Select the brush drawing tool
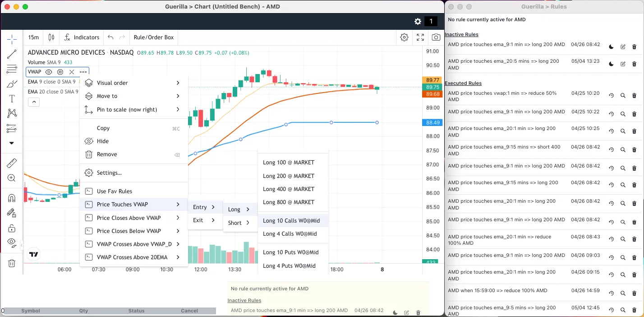The image size is (644, 317). [12, 84]
